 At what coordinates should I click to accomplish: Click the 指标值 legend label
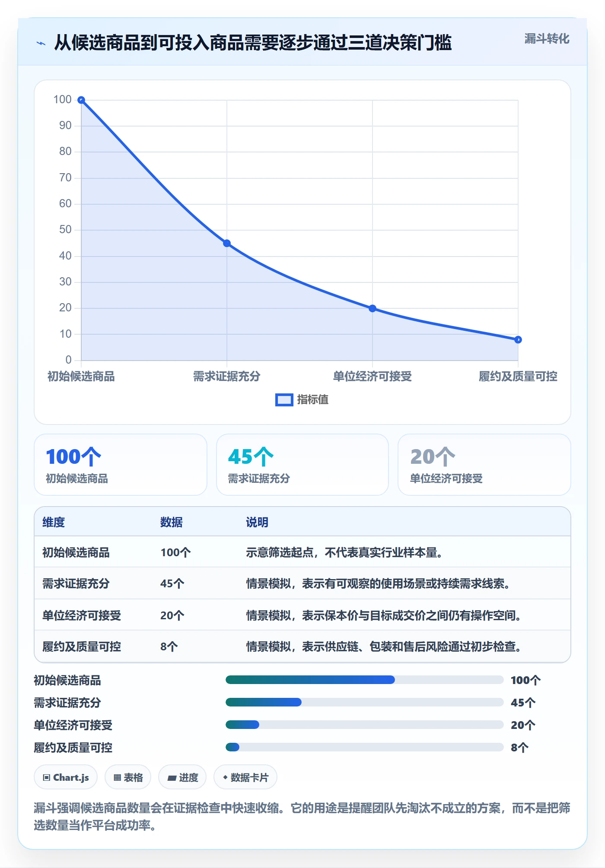point(313,400)
